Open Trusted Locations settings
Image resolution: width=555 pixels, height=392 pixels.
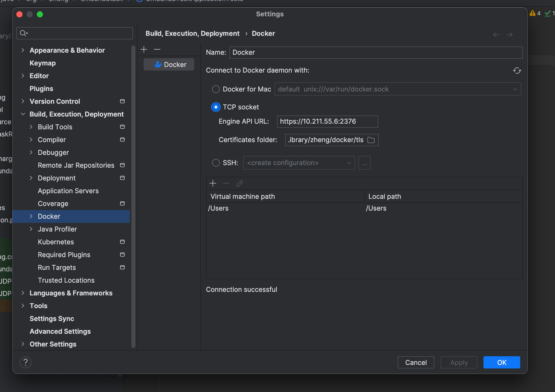pos(66,280)
